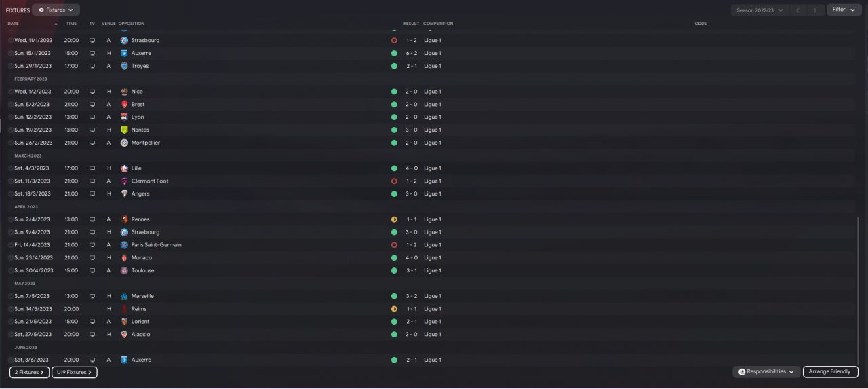Click red loss indicator for Clermont Foot
The width and height of the screenshot is (868, 389).
394,181
